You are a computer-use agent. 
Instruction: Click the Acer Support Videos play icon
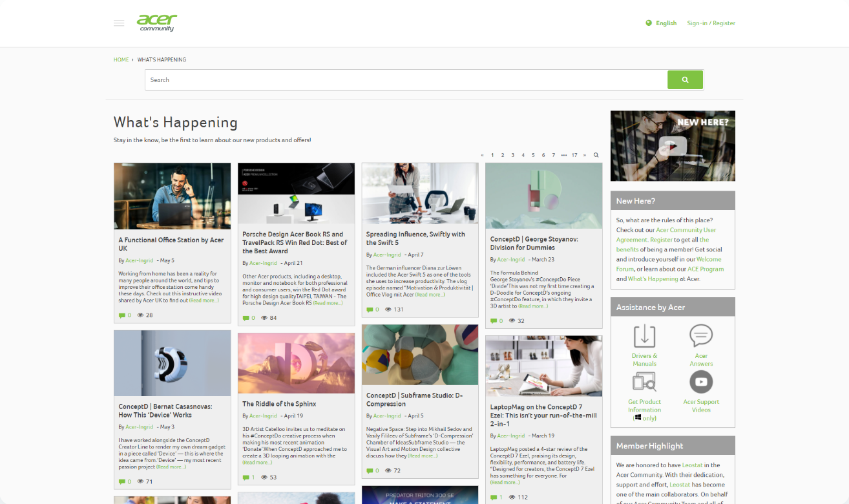701,383
